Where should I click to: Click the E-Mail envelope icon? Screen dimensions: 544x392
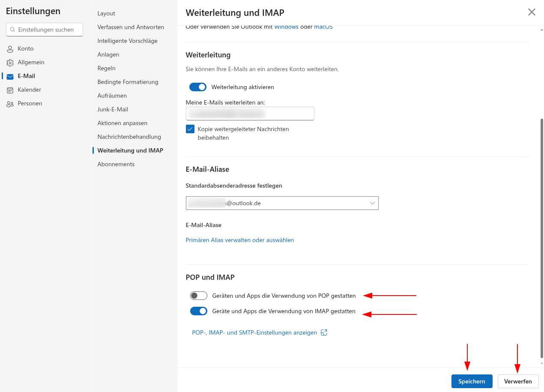[x=10, y=76]
